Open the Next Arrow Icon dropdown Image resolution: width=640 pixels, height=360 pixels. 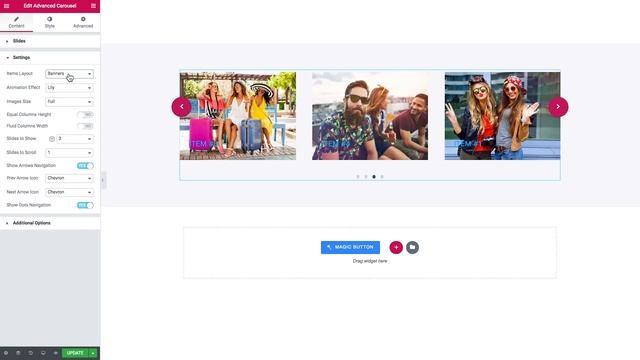pos(69,192)
